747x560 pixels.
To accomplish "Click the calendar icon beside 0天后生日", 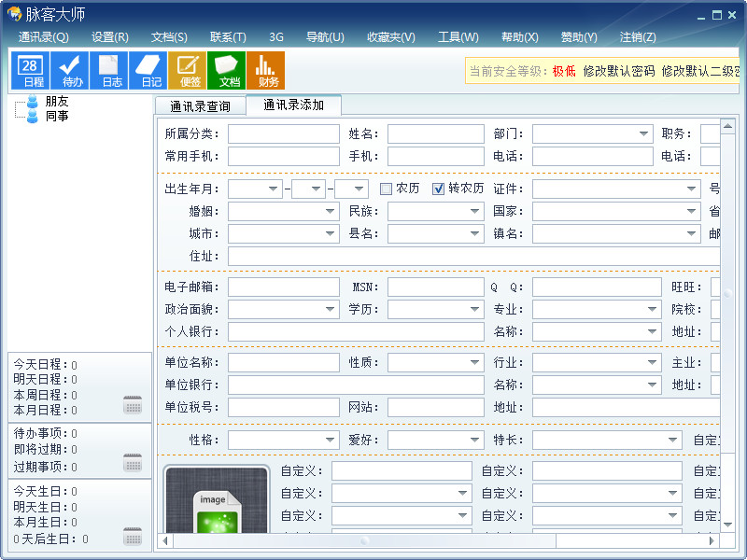I will 133,536.
